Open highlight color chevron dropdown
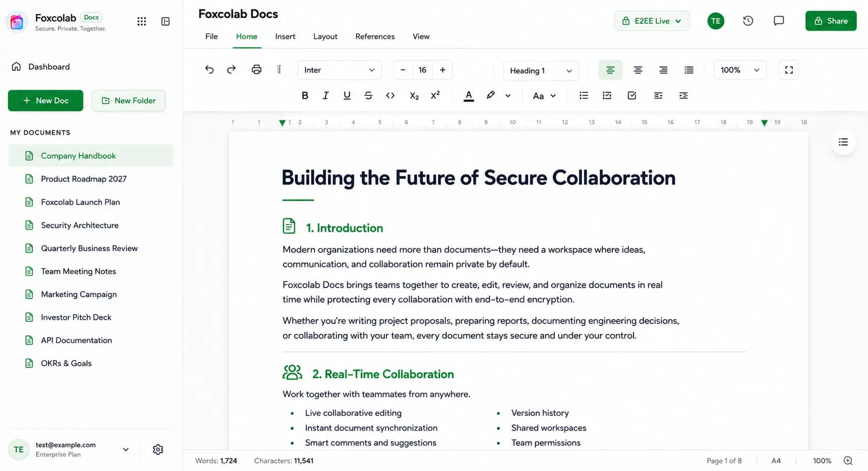Viewport: 868px width, 471px height. pyautogui.click(x=508, y=96)
